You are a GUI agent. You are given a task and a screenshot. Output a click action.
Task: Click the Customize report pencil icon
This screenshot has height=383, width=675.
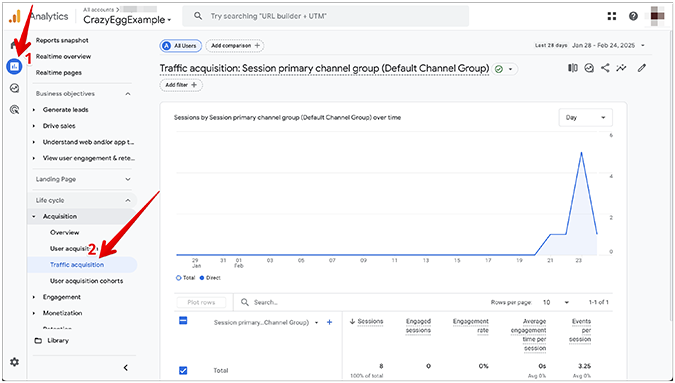point(642,68)
